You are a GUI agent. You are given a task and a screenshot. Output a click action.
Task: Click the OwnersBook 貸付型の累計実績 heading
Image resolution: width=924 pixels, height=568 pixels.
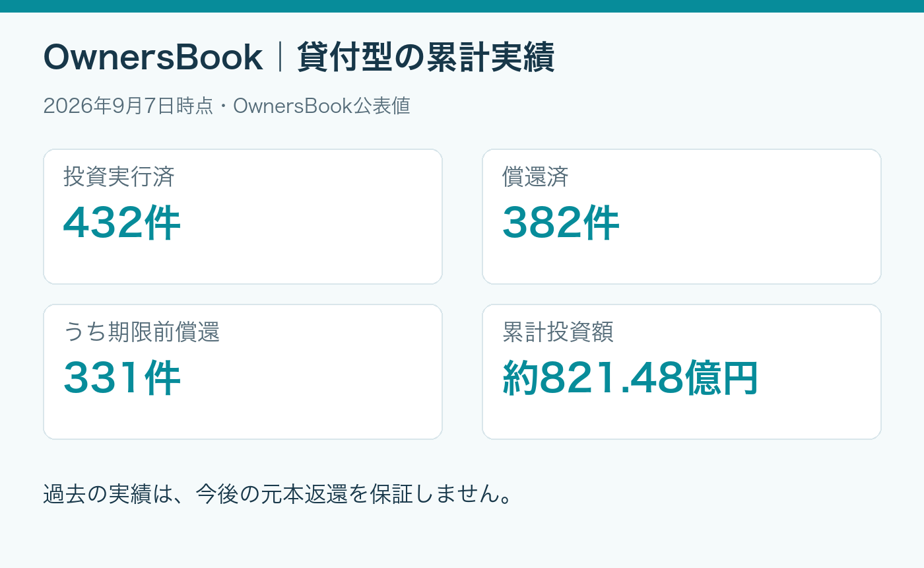298,57
